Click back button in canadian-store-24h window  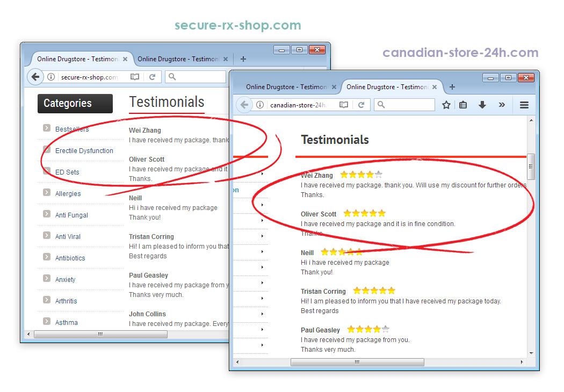244,105
